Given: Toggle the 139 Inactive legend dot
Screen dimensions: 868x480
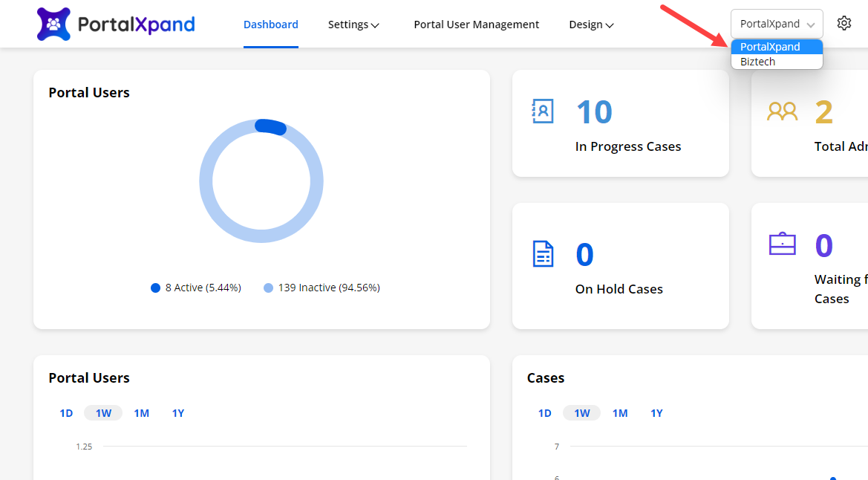Looking at the screenshot, I should pyautogui.click(x=268, y=288).
